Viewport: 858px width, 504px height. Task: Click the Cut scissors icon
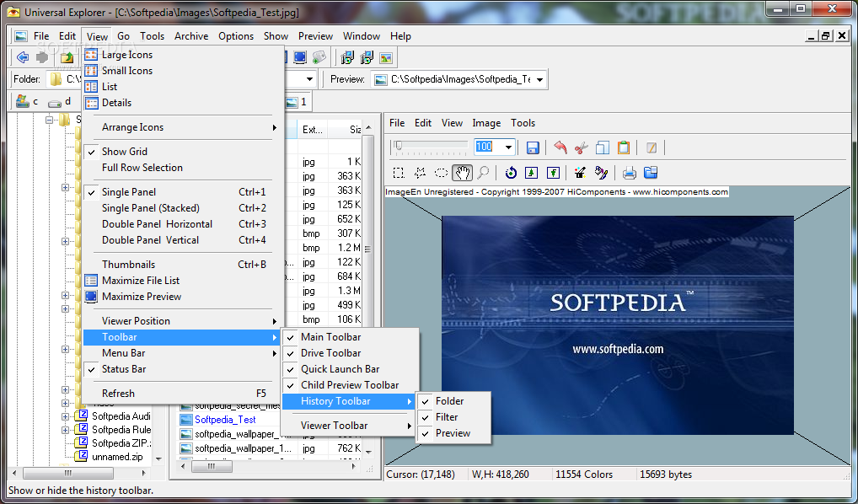(x=581, y=147)
